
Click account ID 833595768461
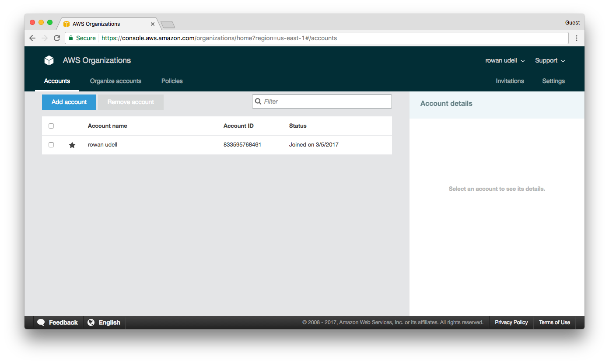click(242, 145)
